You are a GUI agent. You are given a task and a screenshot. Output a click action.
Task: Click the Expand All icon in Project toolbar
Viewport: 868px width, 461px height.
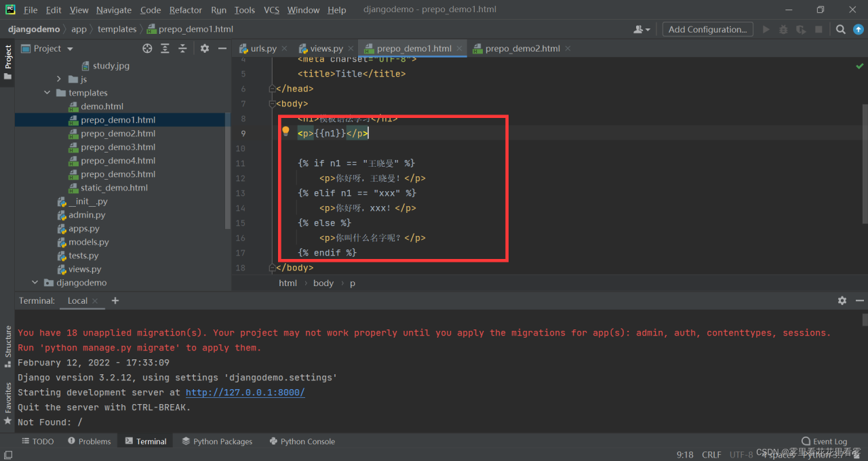pyautogui.click(x=165, y=49)
